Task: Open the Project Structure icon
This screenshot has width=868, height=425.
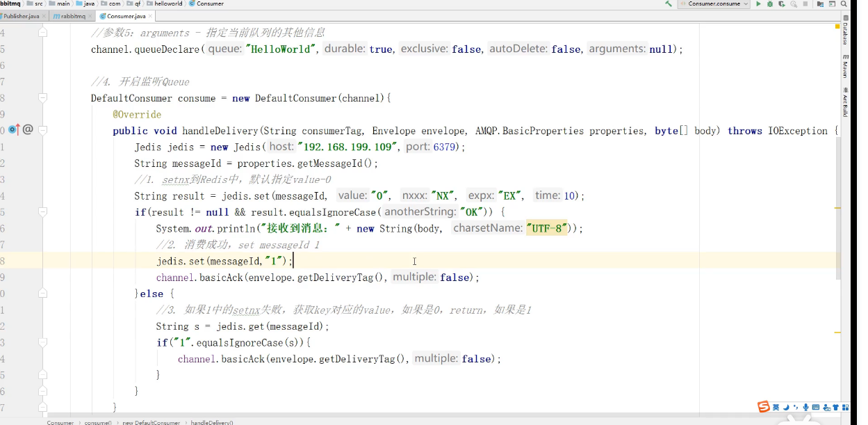Action: click(821, 4)
